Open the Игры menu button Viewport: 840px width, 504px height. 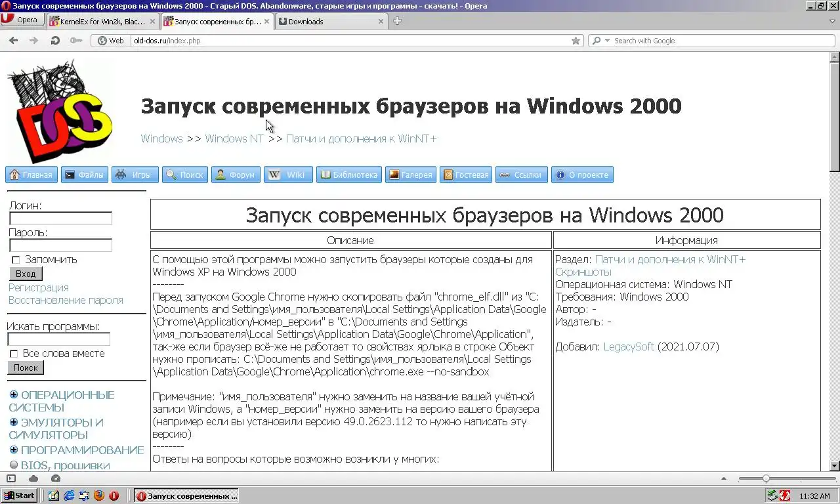[135, 175]
